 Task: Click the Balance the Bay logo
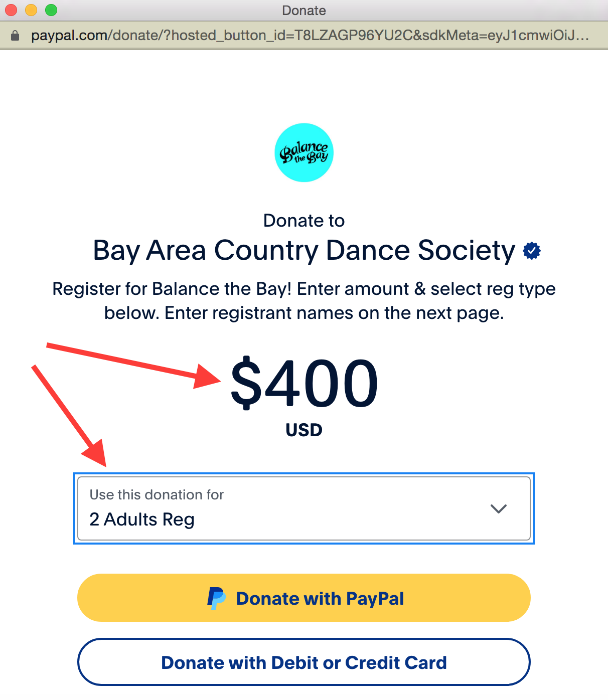coord(304,152)
